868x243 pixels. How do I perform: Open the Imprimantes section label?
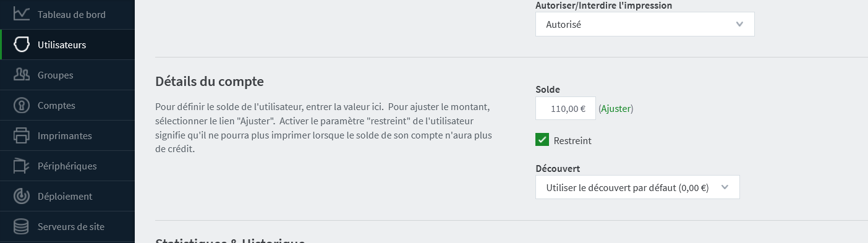point(64,135)
